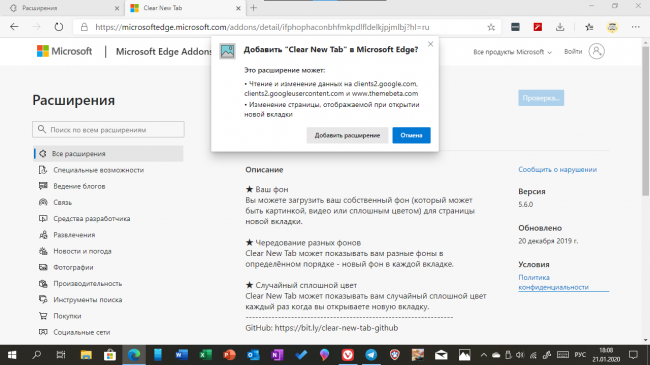
Task: Expand 'Все продукты Microsoft' dropdown
Action: (512, 52)
